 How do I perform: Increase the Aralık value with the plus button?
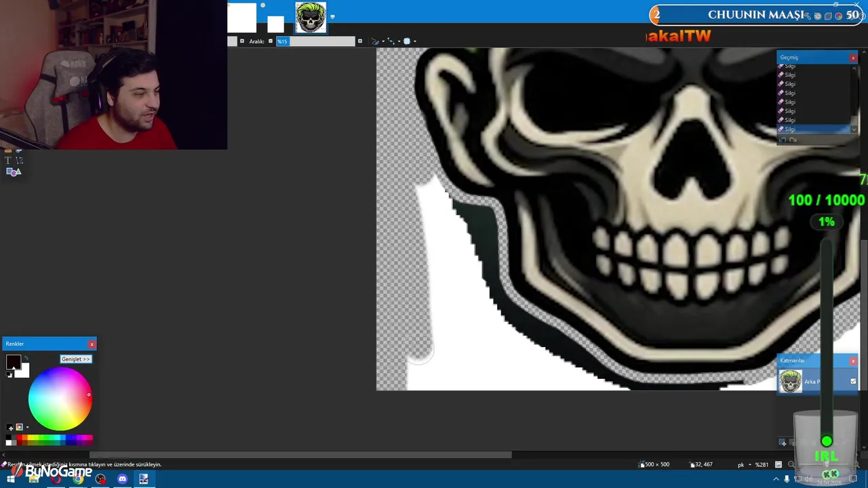point(360,41)
